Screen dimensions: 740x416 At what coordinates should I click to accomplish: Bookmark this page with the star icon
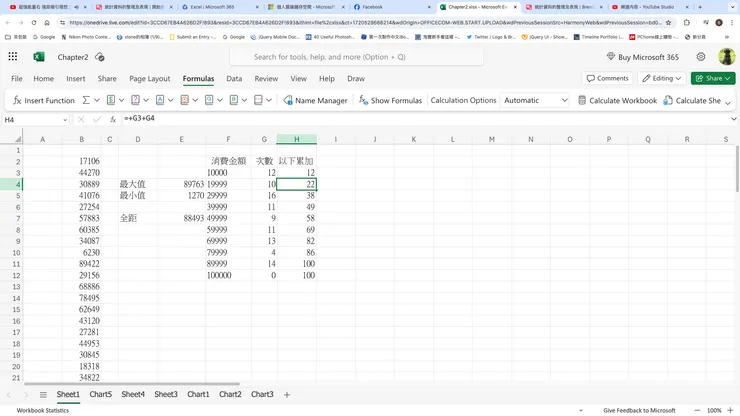pos(668,22)
